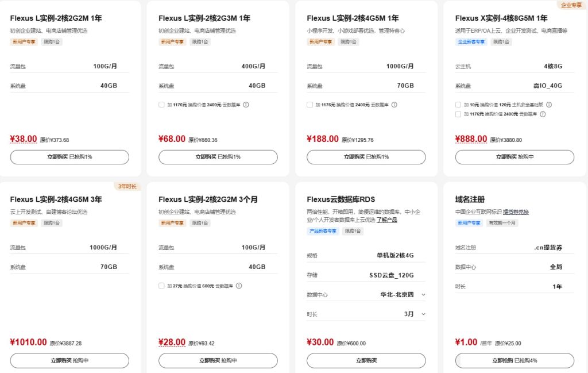
Task: Click info icon beside 2400元云数据库 offer in 2核2G3M card
Action: (x=247, y=105)
